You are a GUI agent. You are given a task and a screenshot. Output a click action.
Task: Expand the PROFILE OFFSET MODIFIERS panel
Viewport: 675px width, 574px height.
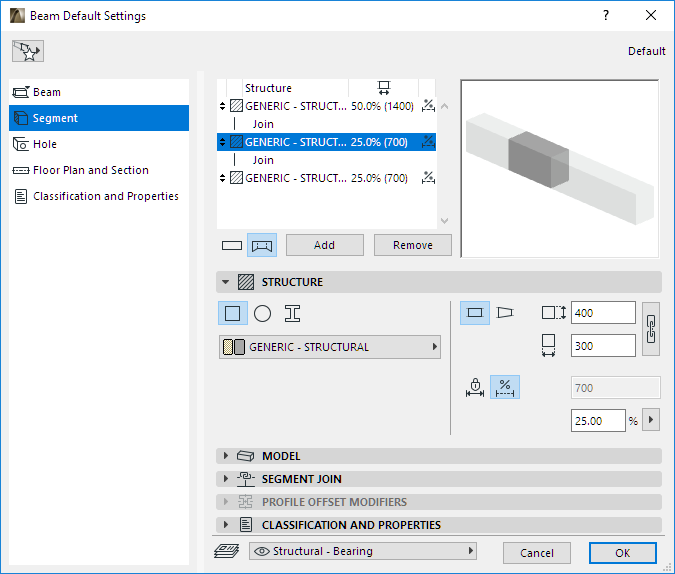(x=226, y=502)
